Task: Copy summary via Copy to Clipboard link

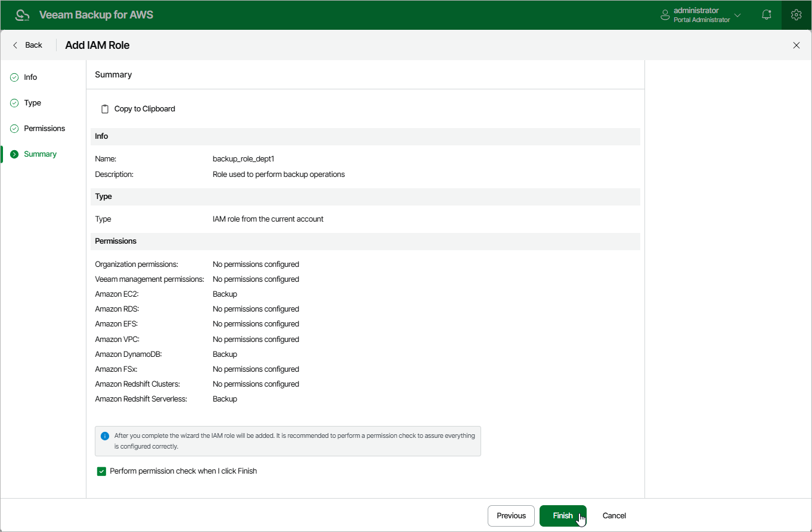Action: (145, 109)
